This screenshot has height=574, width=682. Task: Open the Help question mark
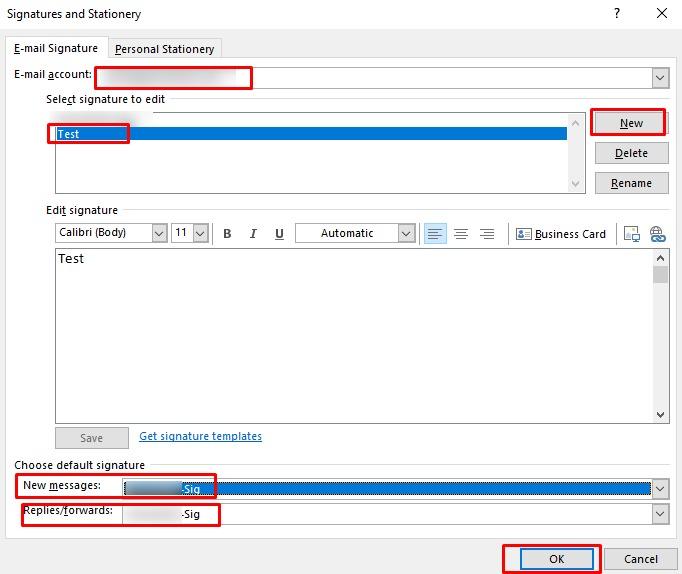tap(617, 13)
